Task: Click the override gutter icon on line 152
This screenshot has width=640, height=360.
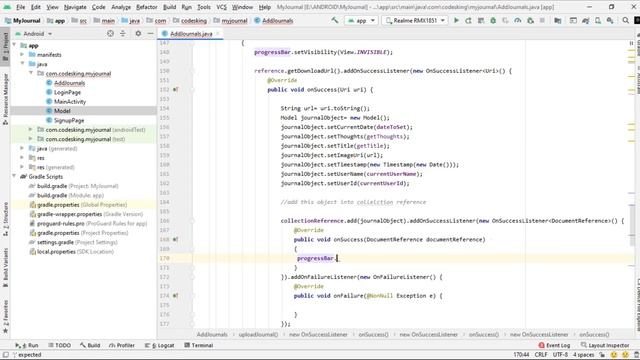Action: coord(175,89)
